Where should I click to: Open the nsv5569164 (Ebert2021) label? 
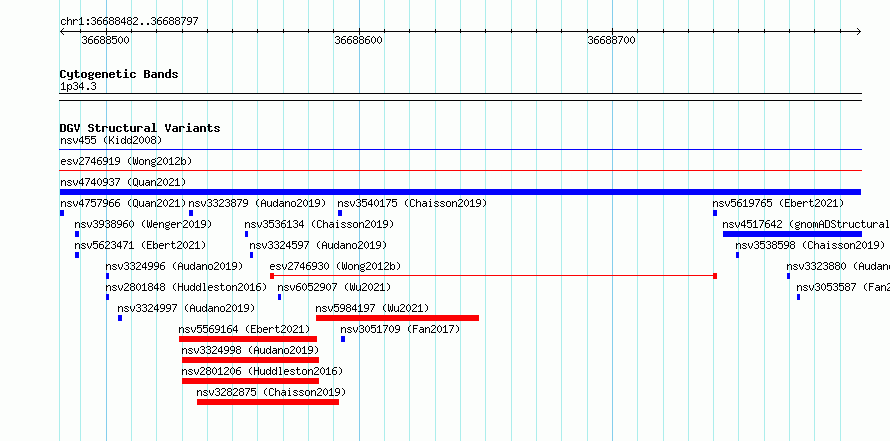[244, 329]
